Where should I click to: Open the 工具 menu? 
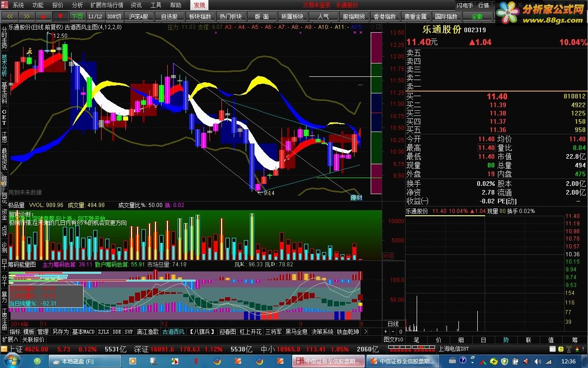156,5
